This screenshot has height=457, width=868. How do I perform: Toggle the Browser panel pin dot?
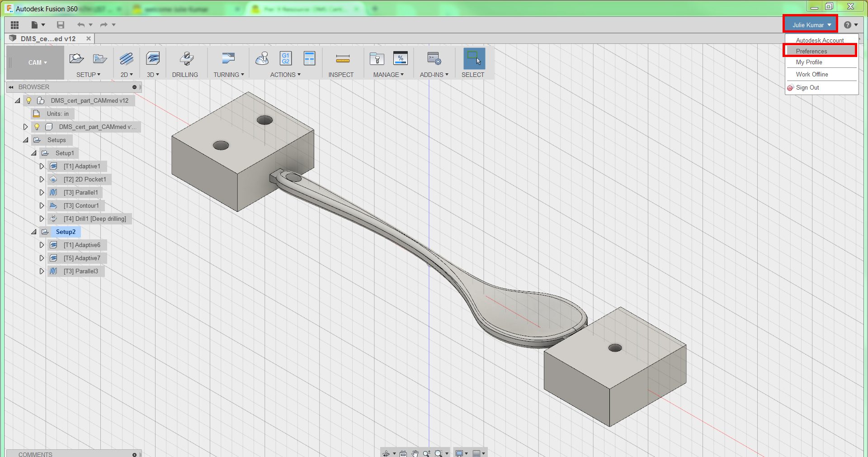pyautogui.click(x=134, y=87)
